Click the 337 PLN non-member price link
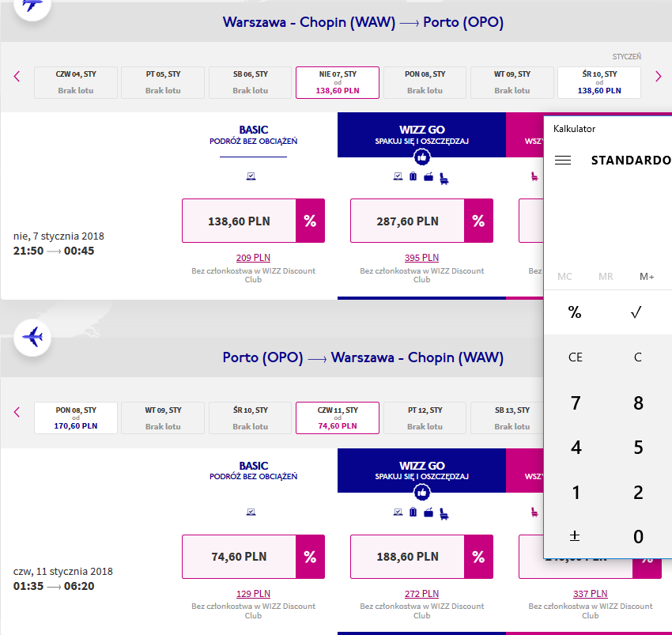Viewport: 672px width, 635px height. (590, 594)
